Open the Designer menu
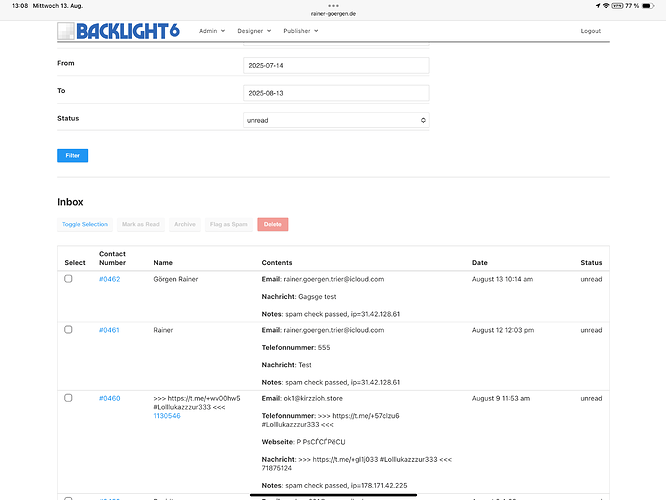Screen dimensions: 666x500 click(254, 31)
